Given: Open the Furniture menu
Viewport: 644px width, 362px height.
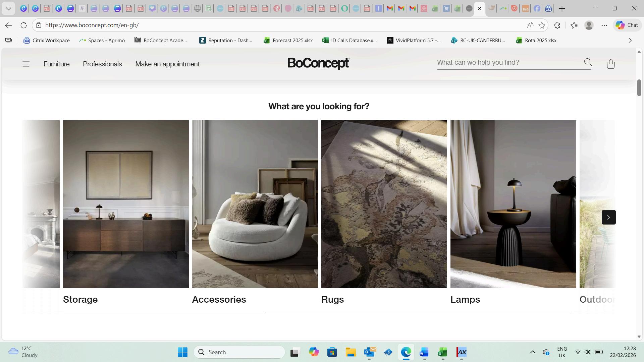Looking at the screenshot, I should (x=56, y=64).
